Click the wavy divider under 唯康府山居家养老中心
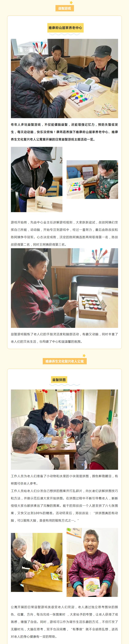Viewport: 129px width, 644px height. 65,34
